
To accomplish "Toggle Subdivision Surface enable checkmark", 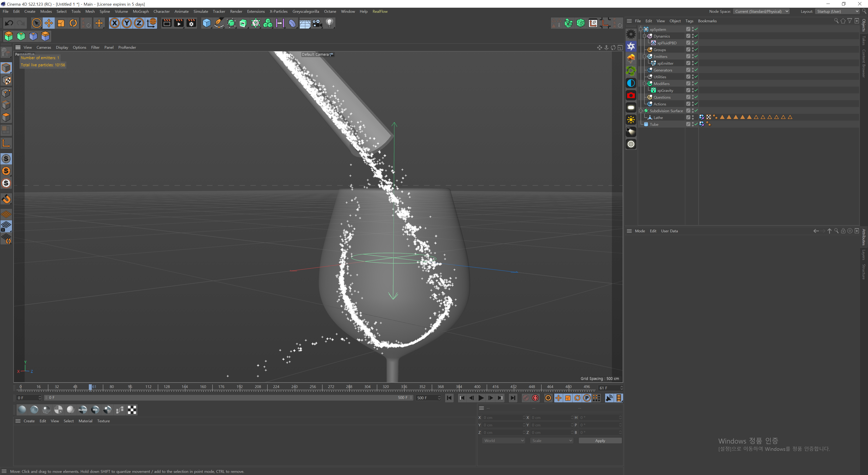I will (696, 110).
